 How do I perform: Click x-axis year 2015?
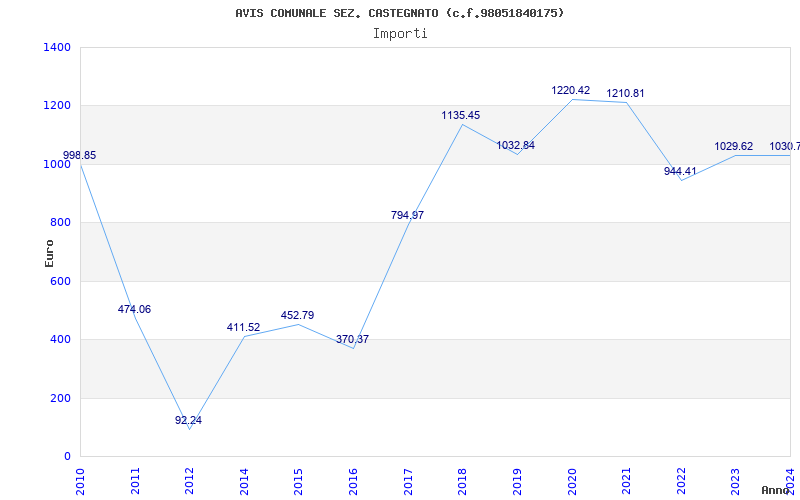[298, 481]
